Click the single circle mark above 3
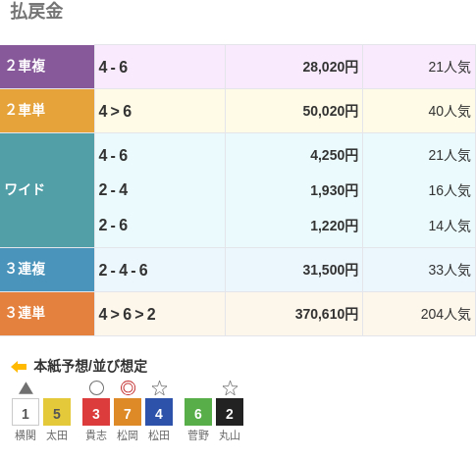 tap(96, 388)
